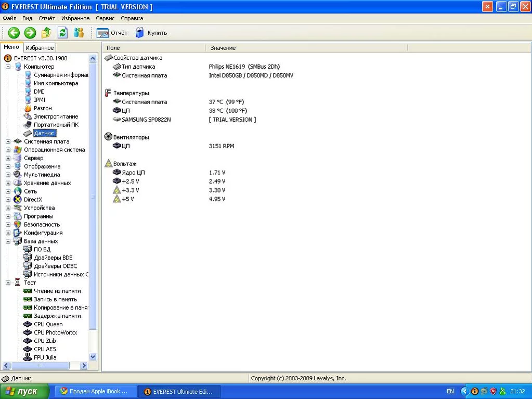Click the Refresh toolbar icon
The width and height of the screenshot is (532, 399).
tap(63, 33)
